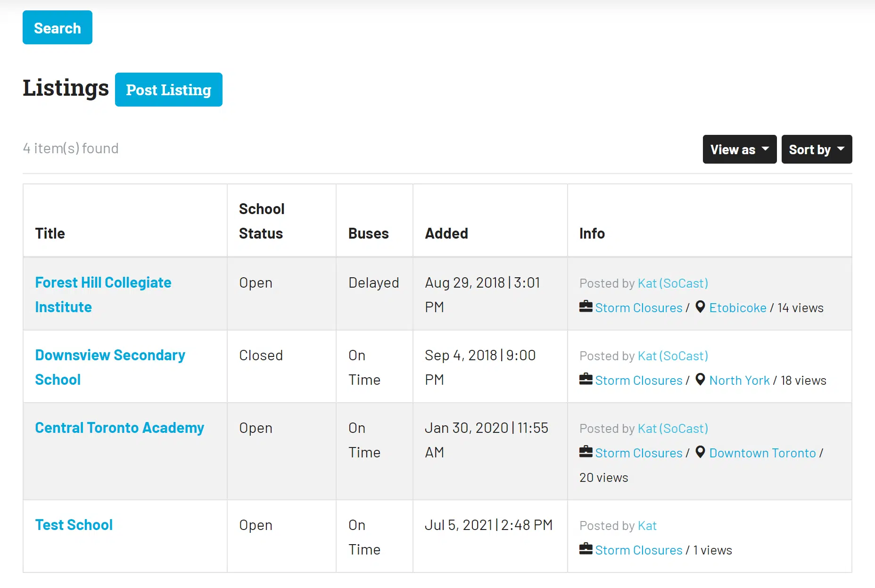Click location pin icon beside North York
The height and width of the screenshot is (588, 875).
pos(700,380)
